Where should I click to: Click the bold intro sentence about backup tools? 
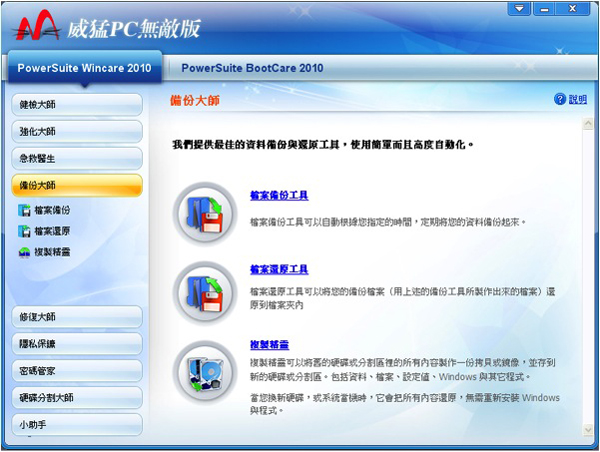[323, 145]
